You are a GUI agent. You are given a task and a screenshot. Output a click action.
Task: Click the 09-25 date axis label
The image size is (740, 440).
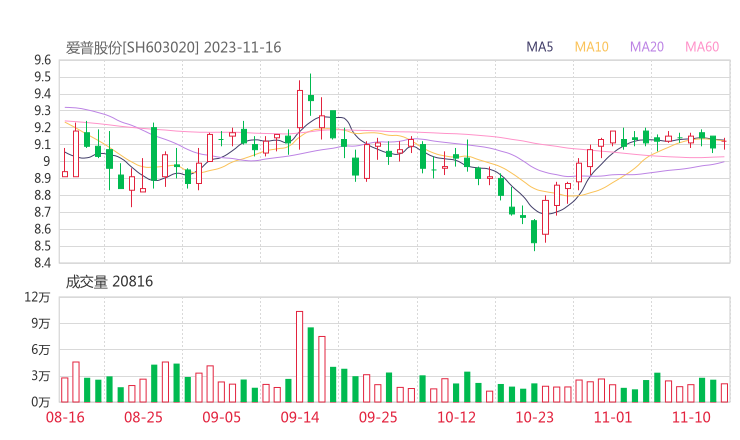(x=378, y=417)
